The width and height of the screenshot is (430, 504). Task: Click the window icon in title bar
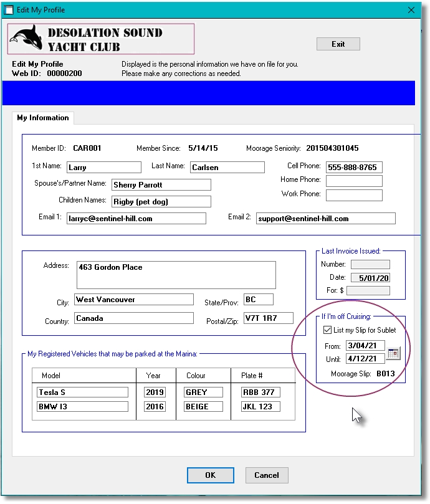click(9, 10)
